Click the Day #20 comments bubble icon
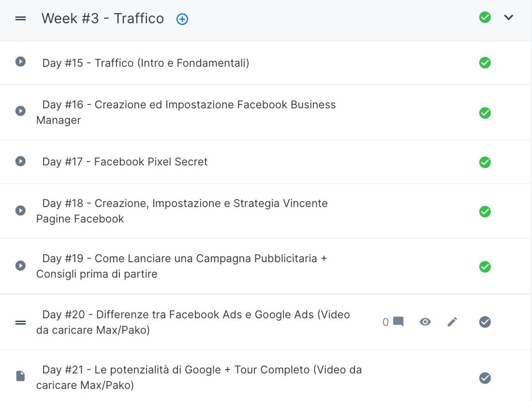 click(399, 321)
